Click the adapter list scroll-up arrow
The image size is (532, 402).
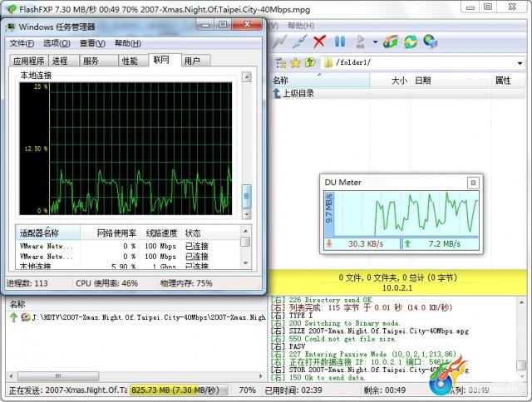[246, 231]
